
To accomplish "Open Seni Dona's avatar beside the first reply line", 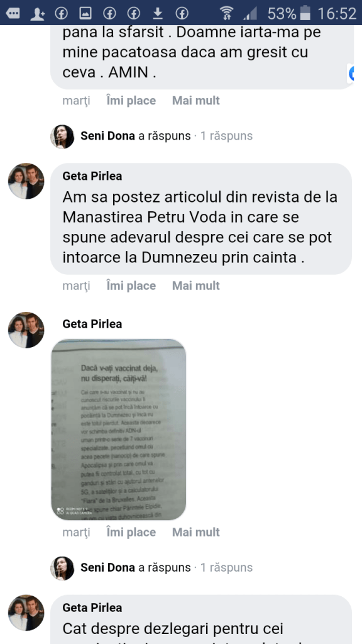I will pyautogui.click(x=62, y=136).
